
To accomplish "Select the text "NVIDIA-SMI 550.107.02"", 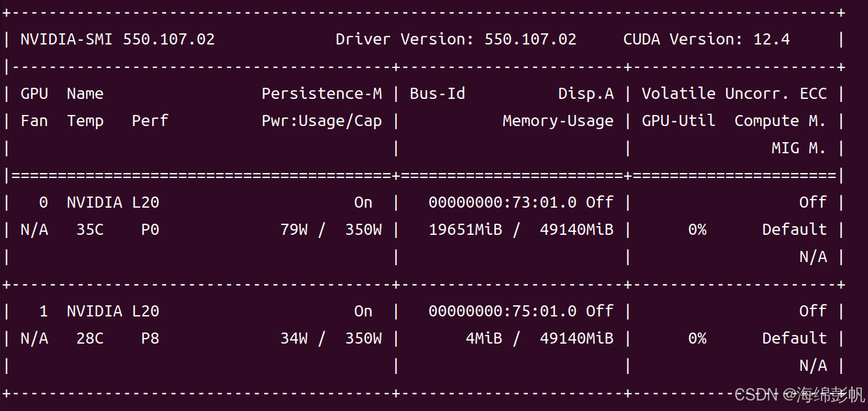I will pyautogui.click(x=117, y=40).
